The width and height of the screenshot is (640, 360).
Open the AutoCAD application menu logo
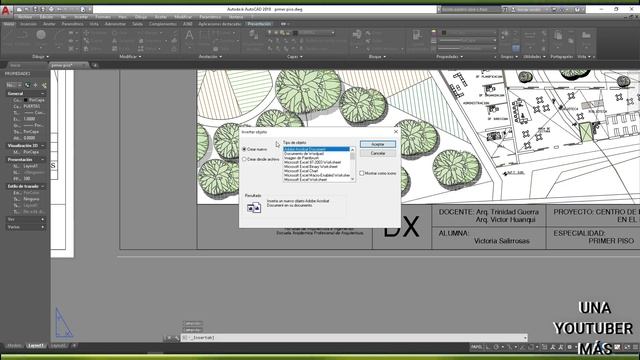click(6, 10)
